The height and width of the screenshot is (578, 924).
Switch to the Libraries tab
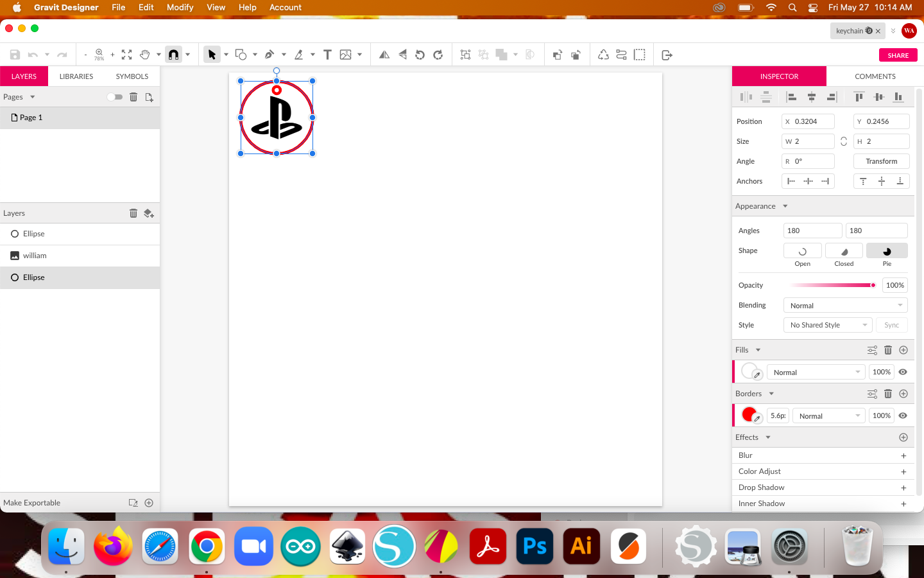[x=76, y=76]
